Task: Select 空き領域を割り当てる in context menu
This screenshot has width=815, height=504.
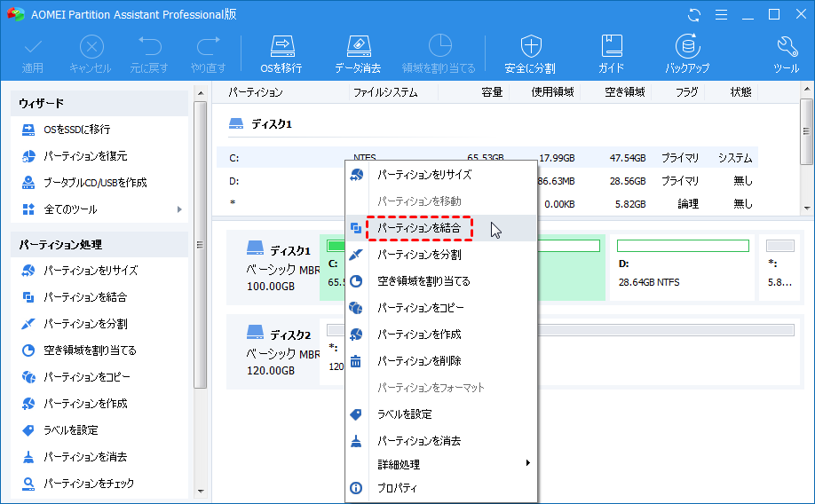Action: point(441,281)
